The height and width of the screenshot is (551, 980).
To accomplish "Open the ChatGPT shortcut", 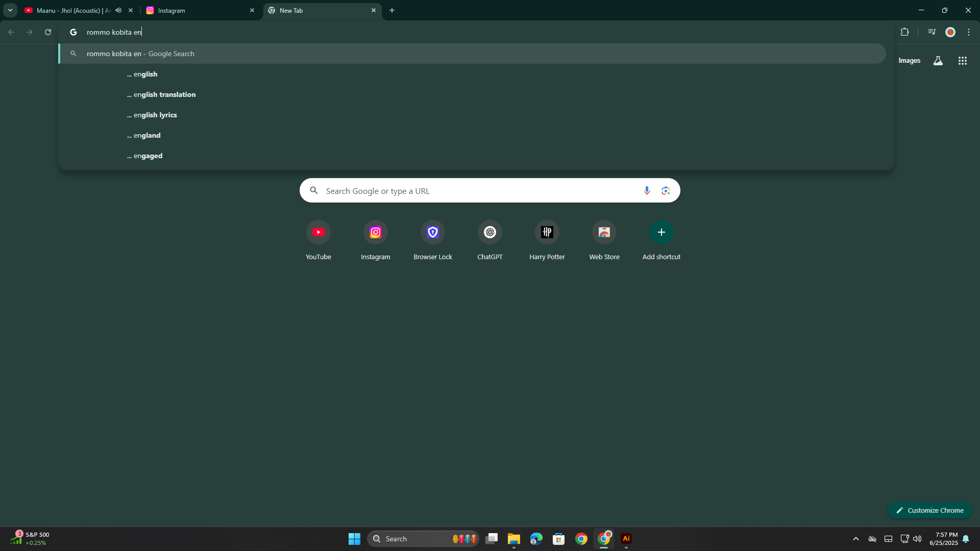I will coord(490,241).
